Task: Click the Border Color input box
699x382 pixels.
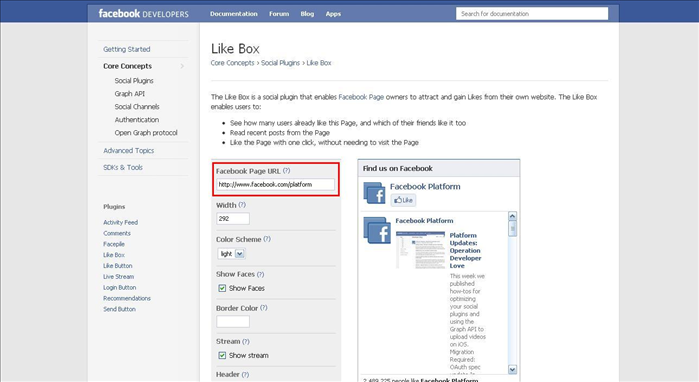Action: (233, 321)
